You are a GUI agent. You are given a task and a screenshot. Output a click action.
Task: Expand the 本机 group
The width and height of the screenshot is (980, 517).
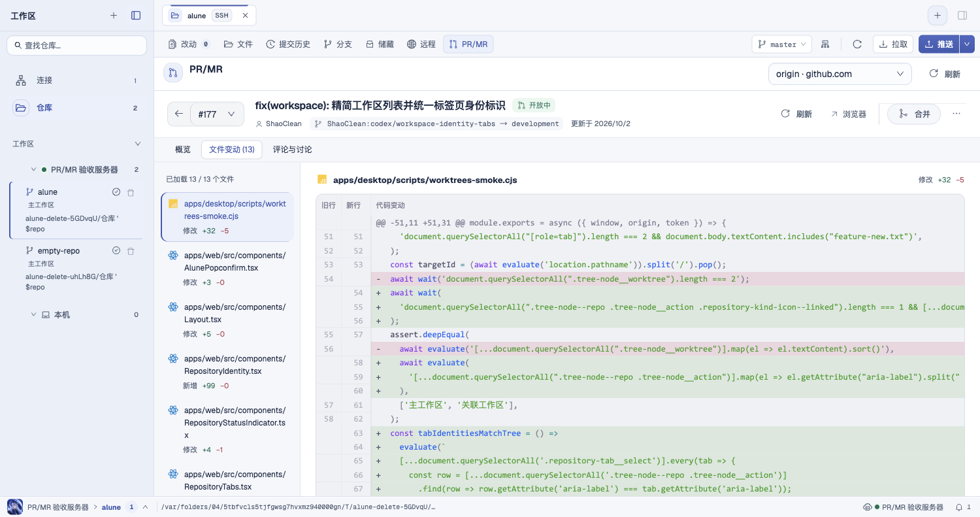(33, 315)
